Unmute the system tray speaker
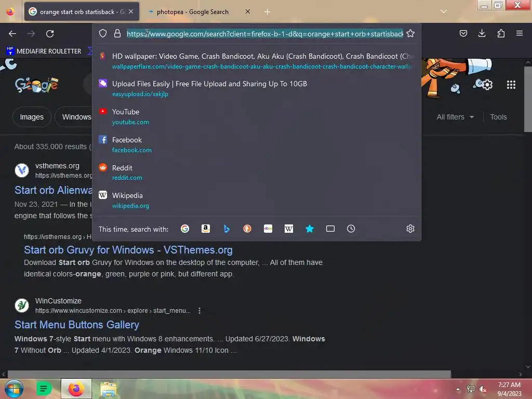The image size is (532, 399). (483, 389)
